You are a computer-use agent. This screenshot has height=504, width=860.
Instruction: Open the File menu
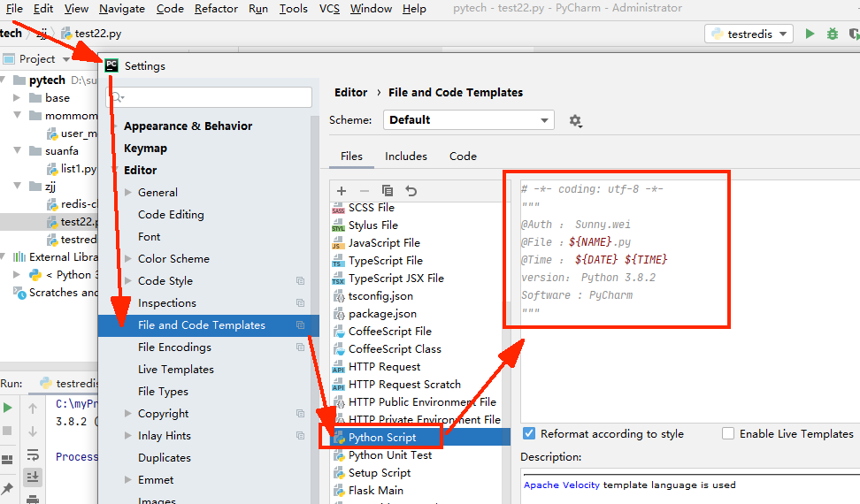pyautogui.click(x=14, y=9)
